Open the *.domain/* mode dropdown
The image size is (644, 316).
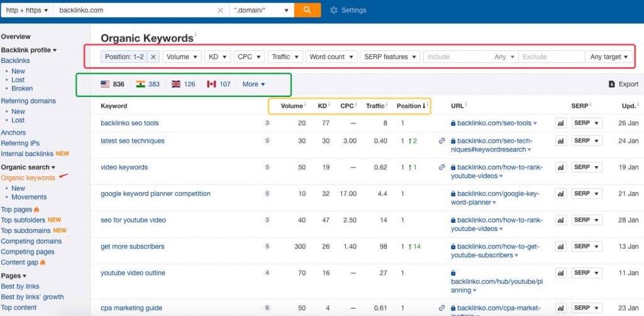(261, 10)
